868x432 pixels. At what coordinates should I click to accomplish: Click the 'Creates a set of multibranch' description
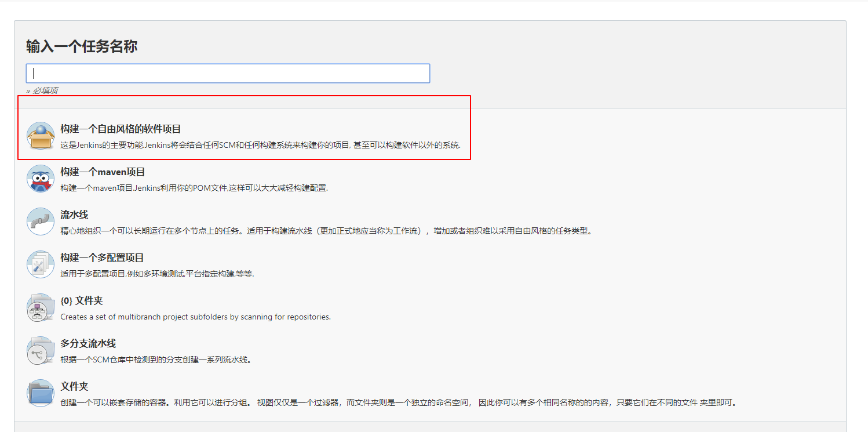(195, 317)
